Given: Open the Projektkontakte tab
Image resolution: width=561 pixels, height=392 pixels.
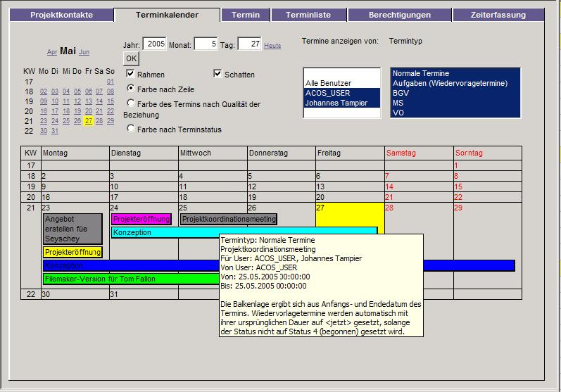Looking at the screenshot, I should [61, 15].
